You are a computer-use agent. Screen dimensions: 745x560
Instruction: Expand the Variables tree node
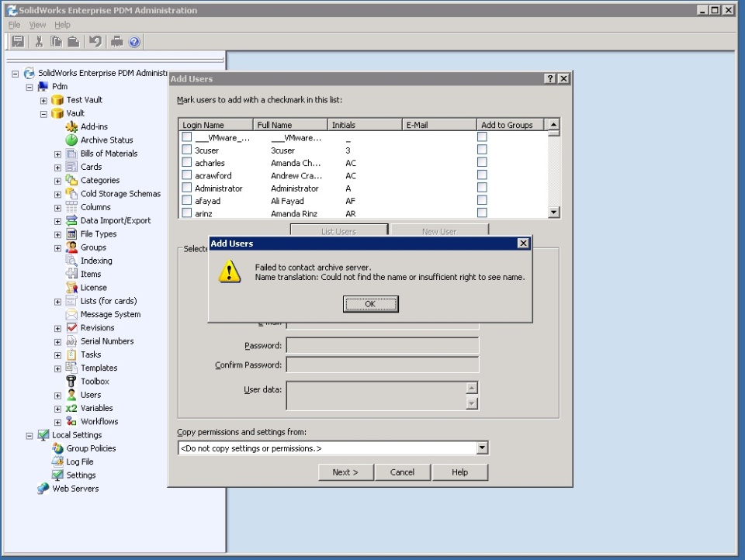[57, 409]
